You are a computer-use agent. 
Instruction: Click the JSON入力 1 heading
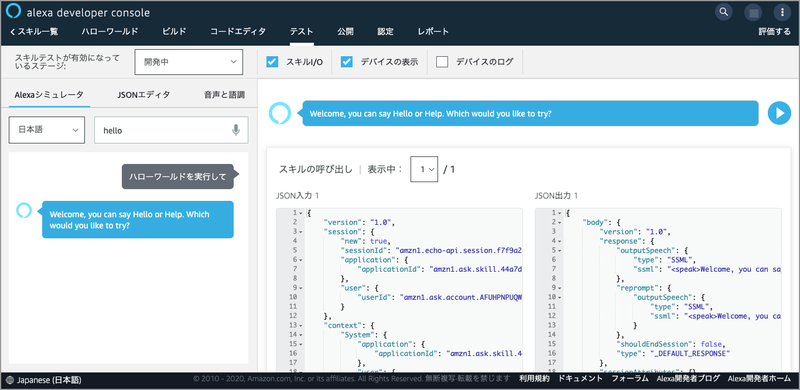[297, 195]
